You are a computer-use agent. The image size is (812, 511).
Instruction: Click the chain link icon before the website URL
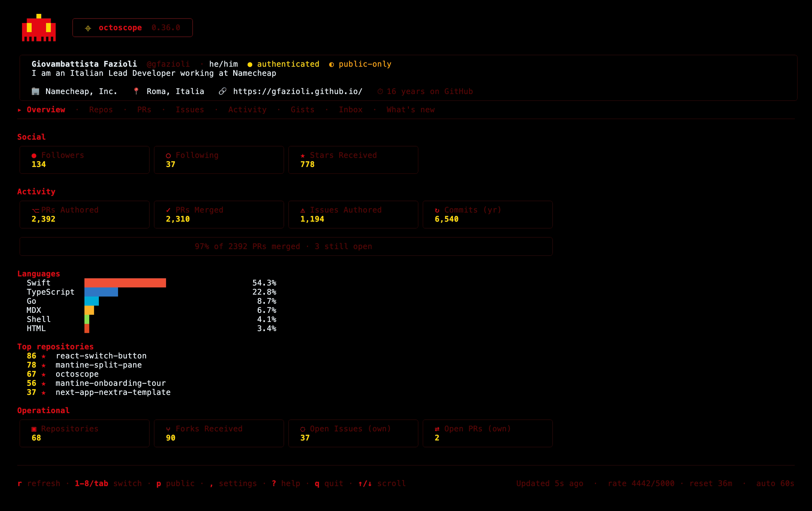pos(223,91)
